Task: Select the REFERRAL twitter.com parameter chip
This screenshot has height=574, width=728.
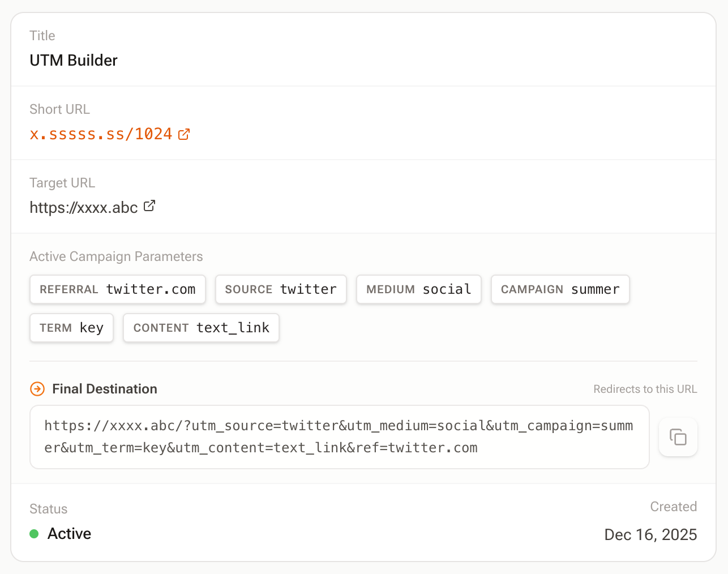Action: pos(117,289)
